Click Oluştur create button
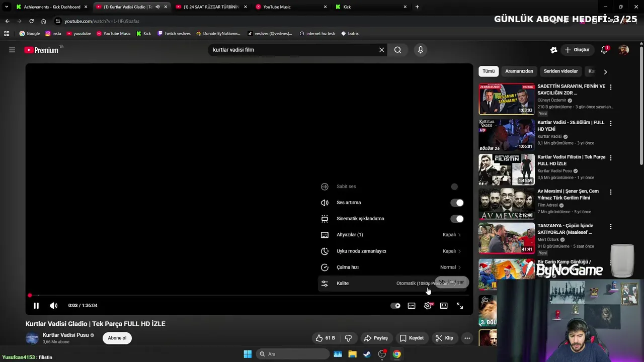 [x=577, y=50]
